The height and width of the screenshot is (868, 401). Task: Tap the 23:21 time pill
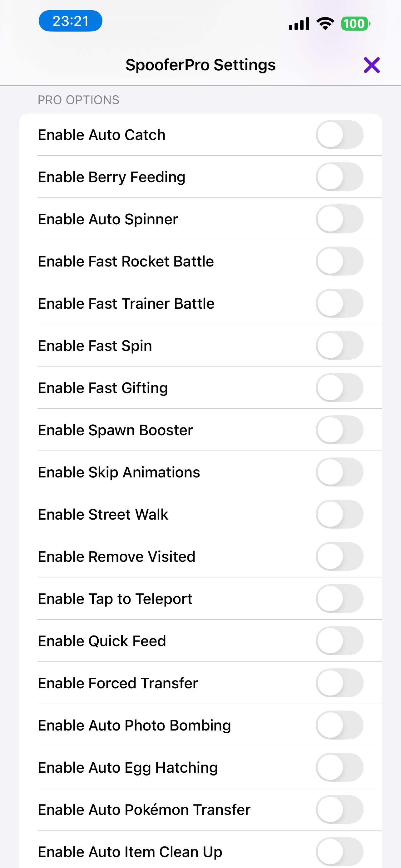pyautogui.click(x=70, y=21)
